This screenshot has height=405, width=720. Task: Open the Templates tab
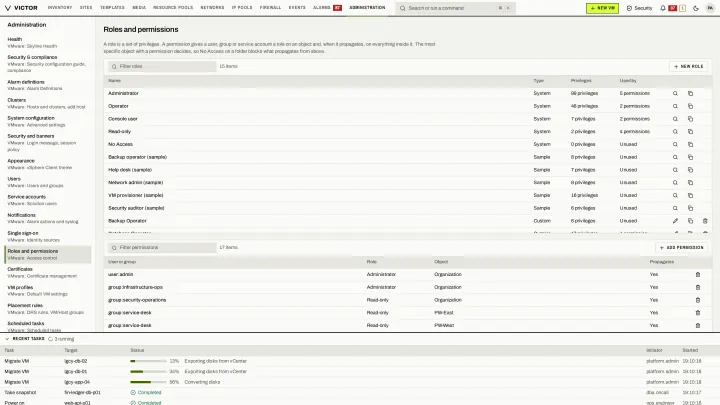(112, 8)
